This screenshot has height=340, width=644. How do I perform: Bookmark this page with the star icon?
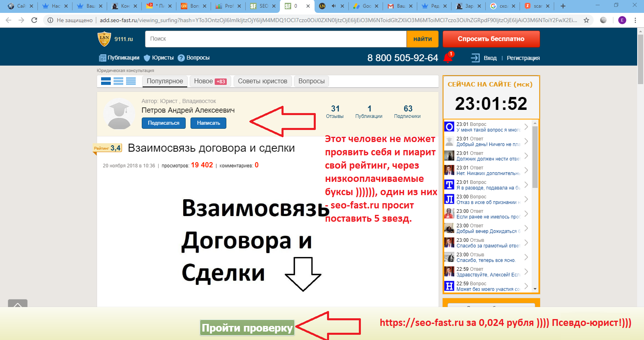click(x=586, y=20)
